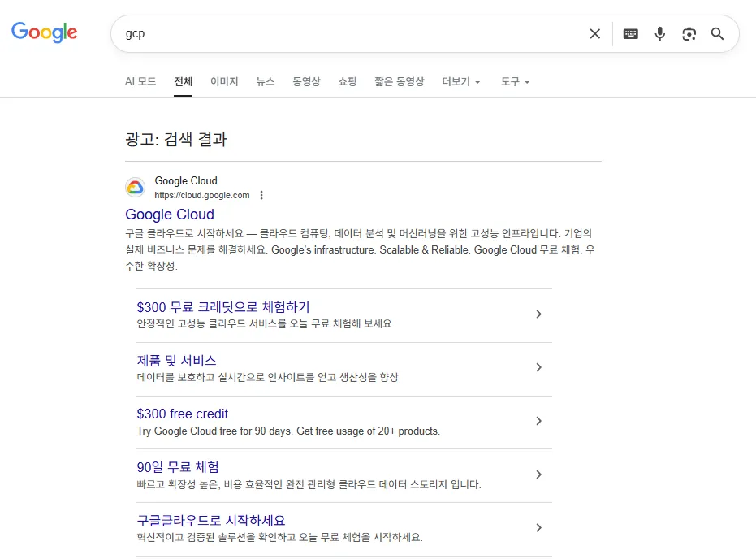Open the 뉴스 tab
756x559 pixels.
[266, 82]
